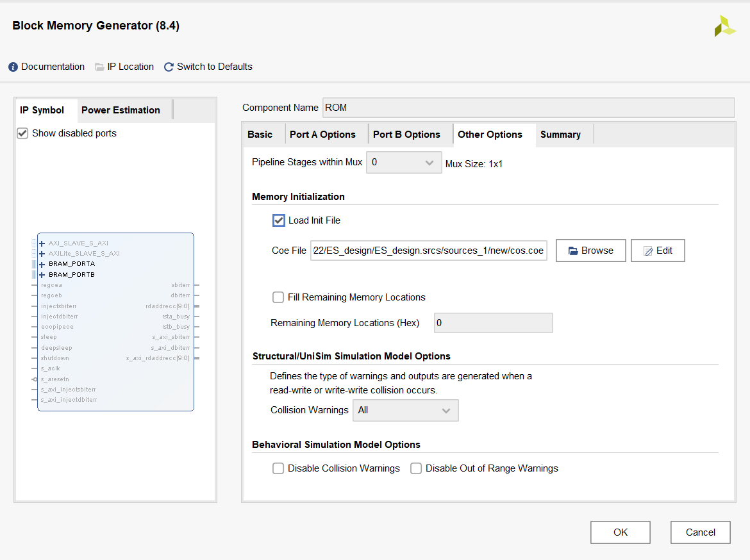Open the Collision Warnings dropdown
The image size is (750, 560).
(405, 410)
